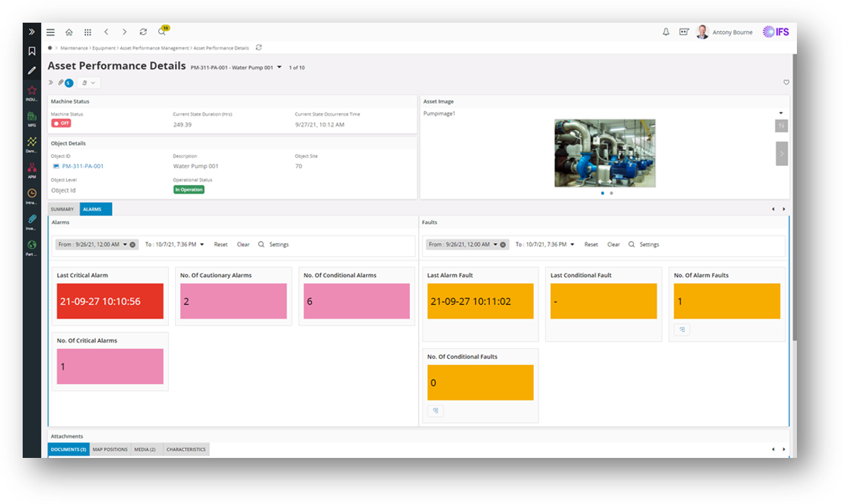Toggle the bookmark icon in the sidebar
The width and height of the screenshot is (843, 504).
coord(31,51)
